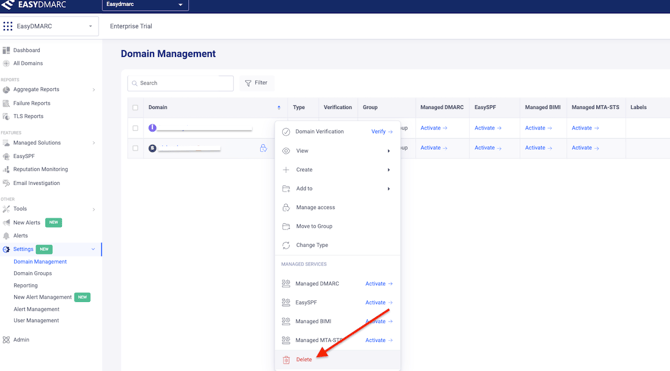Open Reporting under Settings
The image size is (670, 371).
coord(26,286)
